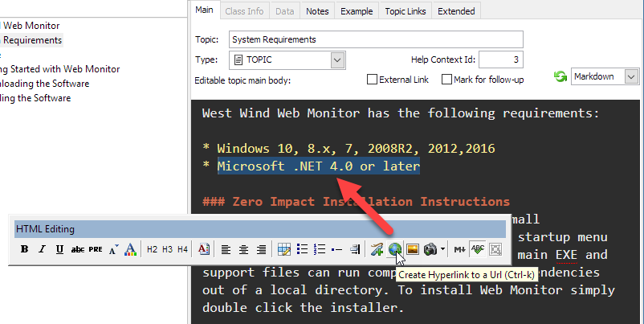Switch to the Class Info tab

click(x=244, y=11)
